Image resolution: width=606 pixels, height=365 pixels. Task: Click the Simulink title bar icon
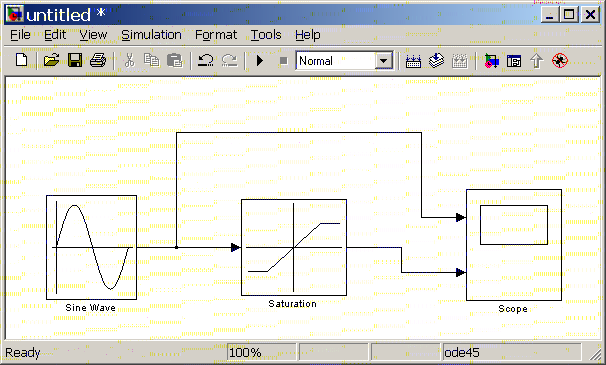point(15,15)
